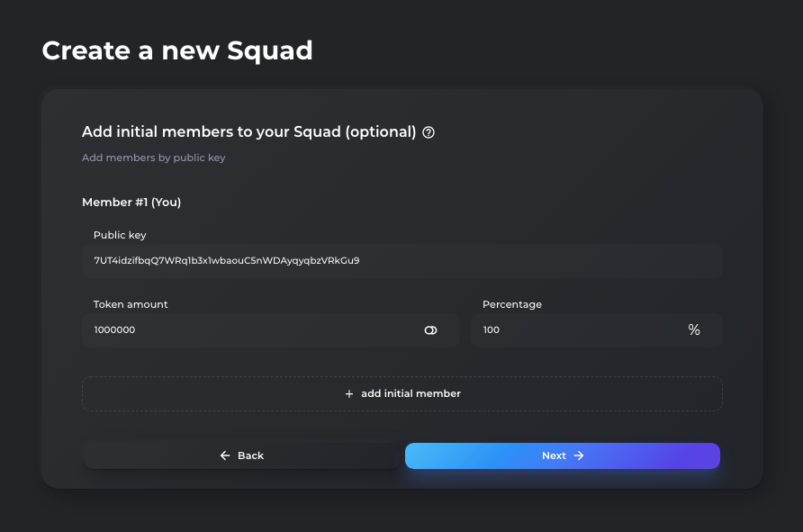Select the Token amount field showing 1000000

270,330
